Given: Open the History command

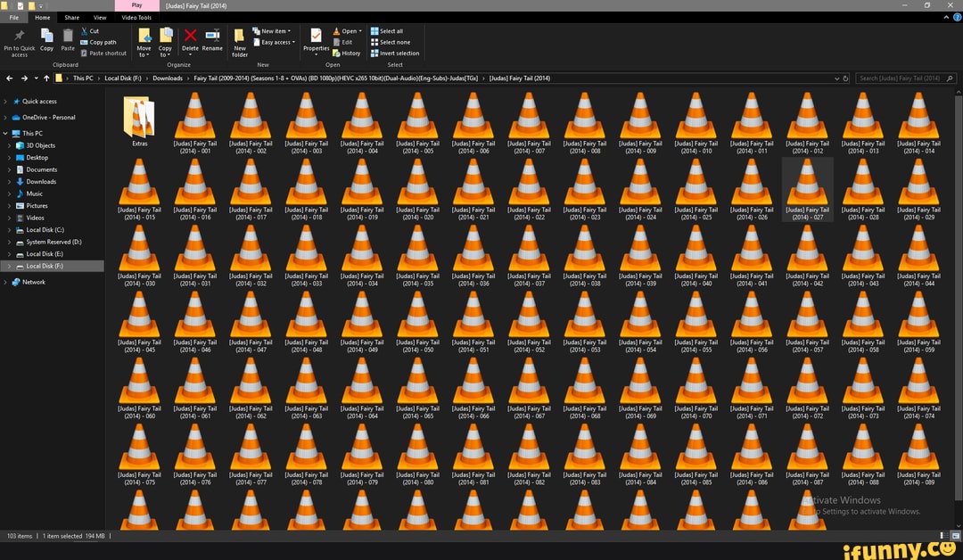Looking at the screenshot, I should click(x=346, y=54).
